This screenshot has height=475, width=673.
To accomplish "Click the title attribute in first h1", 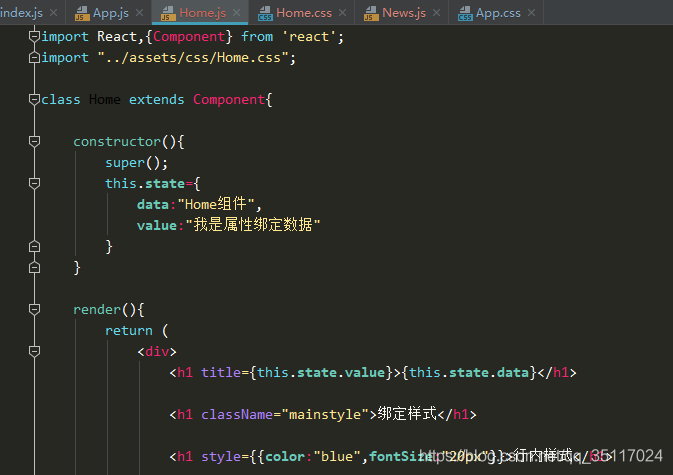I will [x=221, y=372].
